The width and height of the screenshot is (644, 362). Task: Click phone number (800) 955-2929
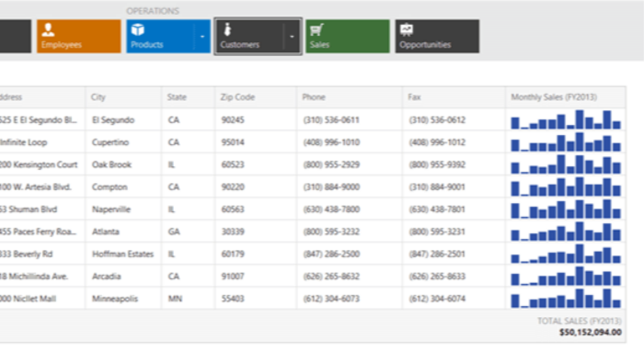331,164
